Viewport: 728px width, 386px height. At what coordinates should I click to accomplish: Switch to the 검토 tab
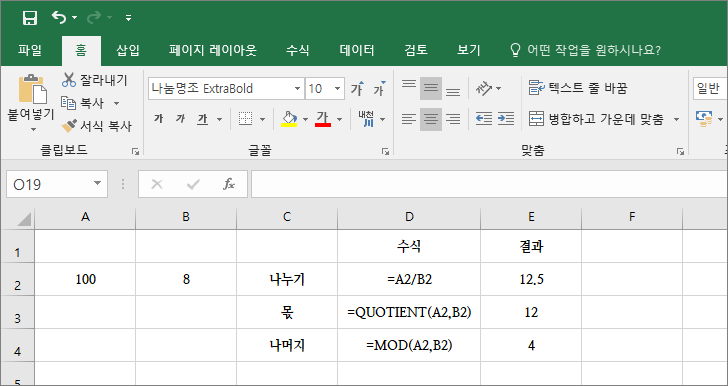tap(416, 50)
